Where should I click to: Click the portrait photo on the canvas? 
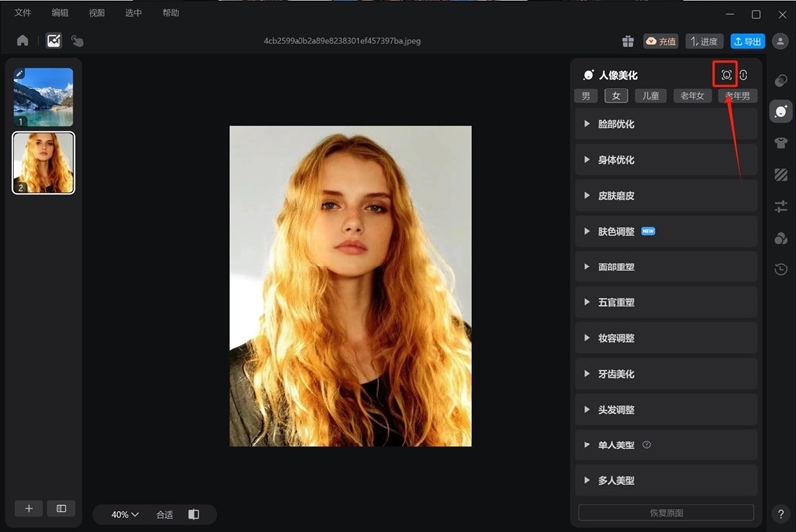pyautogui.click(x=350, y=286)
